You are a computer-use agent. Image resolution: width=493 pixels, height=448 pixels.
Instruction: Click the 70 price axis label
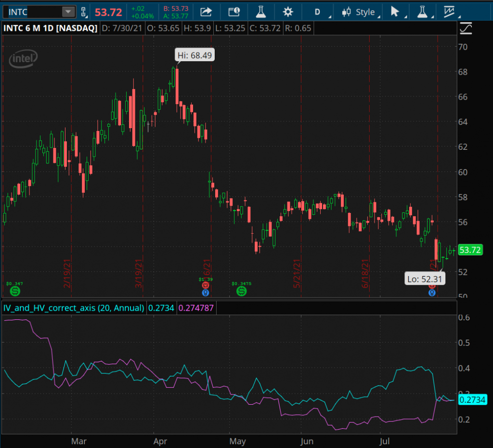(463, 47)
